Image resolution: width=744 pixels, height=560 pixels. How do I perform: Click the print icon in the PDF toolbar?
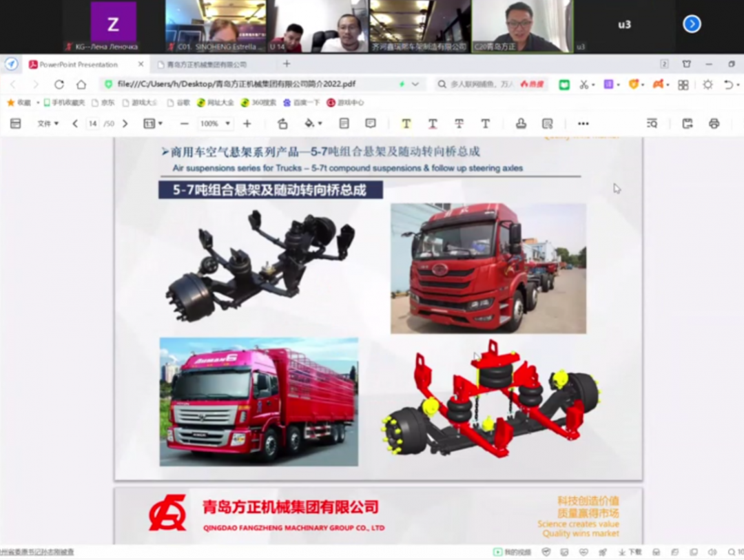point(715,123)
